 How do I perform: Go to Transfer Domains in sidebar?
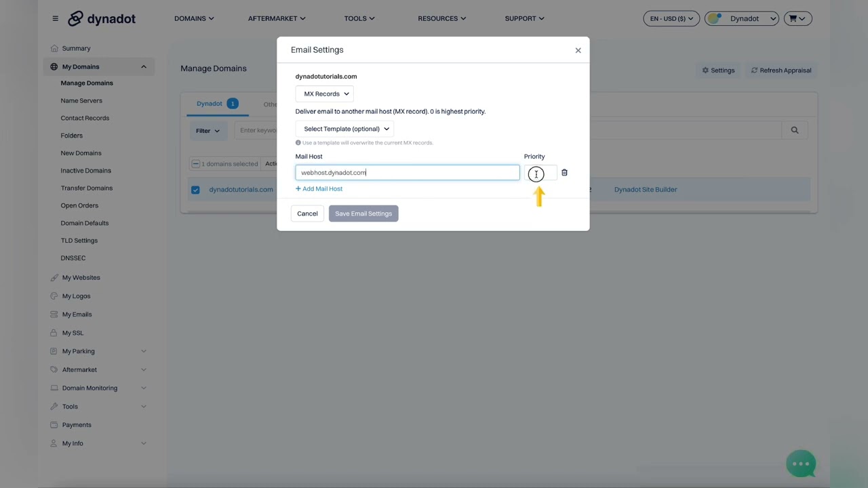[87, 188]
